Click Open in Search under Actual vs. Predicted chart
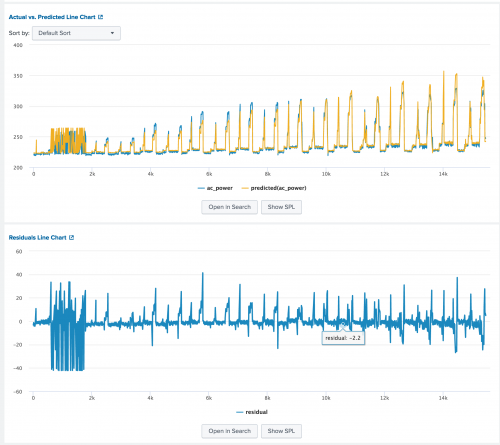Image resolution: width=500 pixels, height=445 pixels. pos(229,207)
